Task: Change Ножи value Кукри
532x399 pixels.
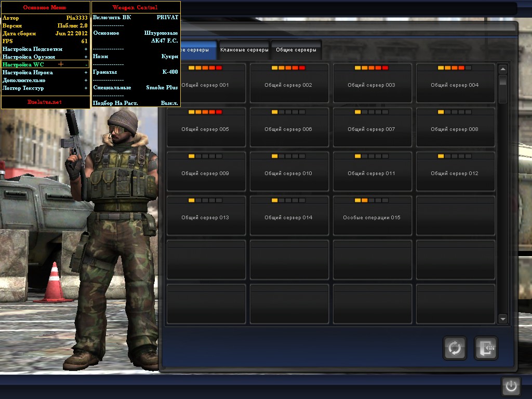Action: pos(136,56)
